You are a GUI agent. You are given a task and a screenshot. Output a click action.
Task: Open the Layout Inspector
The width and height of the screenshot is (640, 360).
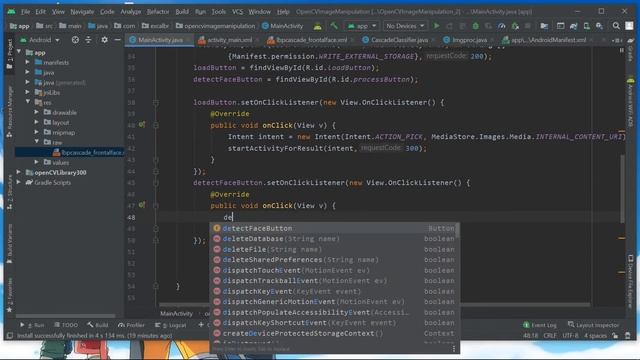click(x=593, y=325)
